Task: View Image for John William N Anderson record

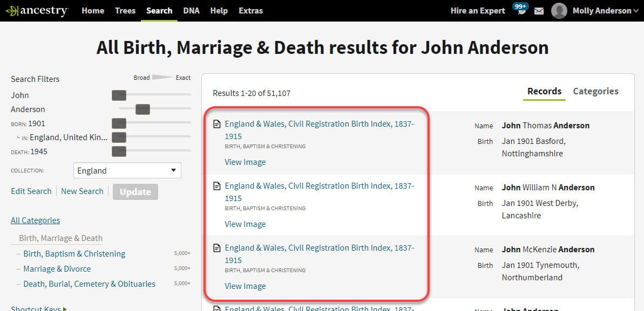Action: [x=245, y=224]
